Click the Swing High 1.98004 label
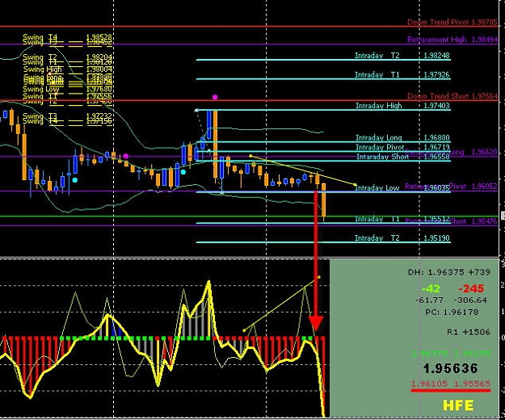The height and width of the screenshot is (420, 505). (x=68, y=69)
